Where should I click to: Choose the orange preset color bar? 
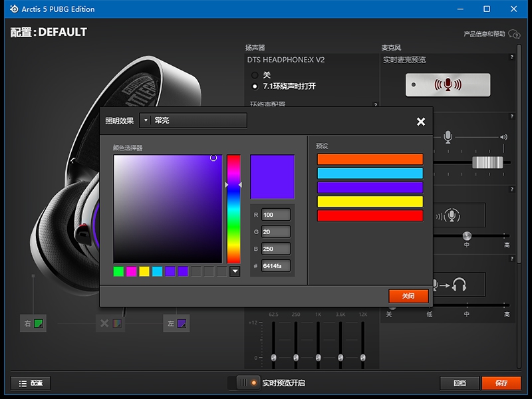[370, 159]
